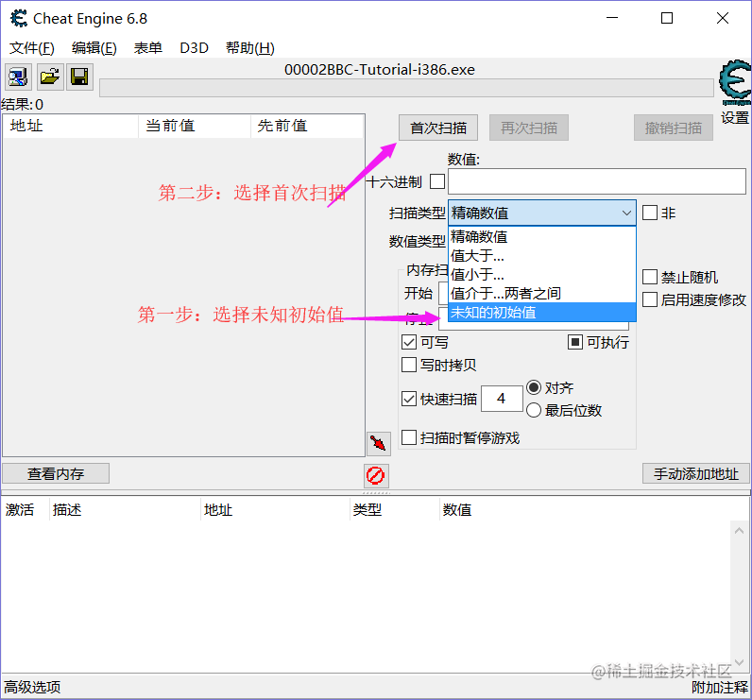Click the 设置 label under logo
752x700 pixels.
pyautogui.click(x=735, y=117)
